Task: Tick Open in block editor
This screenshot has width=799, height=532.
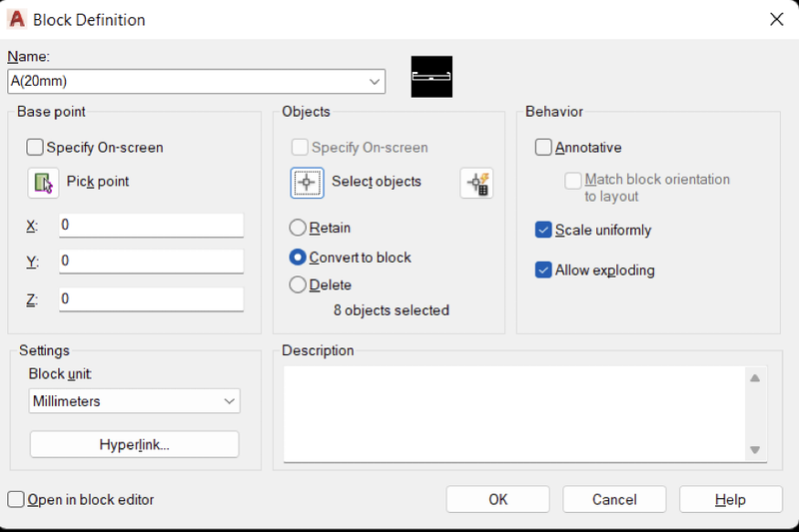Action: 16,499
